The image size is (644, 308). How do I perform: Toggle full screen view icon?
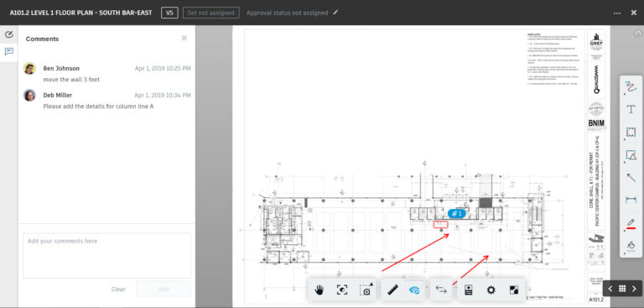513,290
